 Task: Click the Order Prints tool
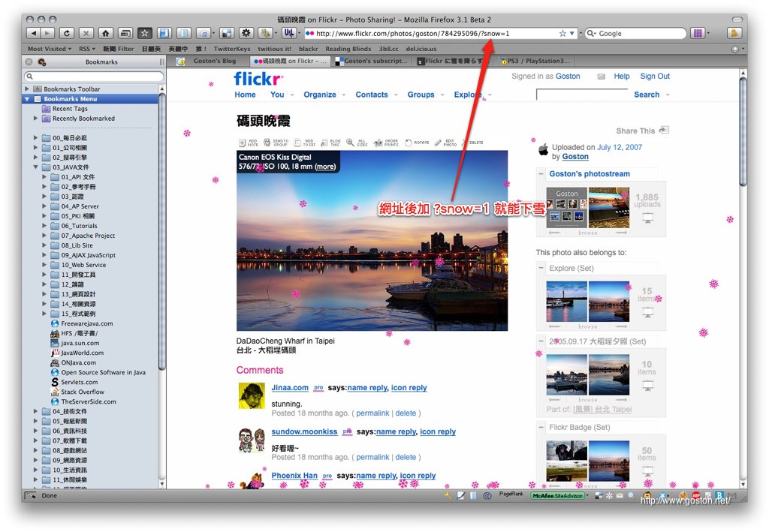(386, 143)
